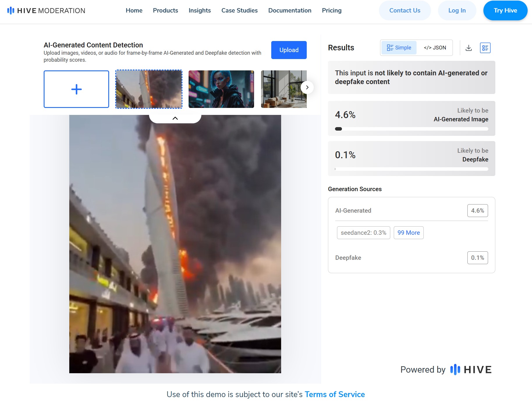This screenshot has height=409, width=532.
Task: Click the AI-Generated 4.6% value badge
Action: point(478,211)
